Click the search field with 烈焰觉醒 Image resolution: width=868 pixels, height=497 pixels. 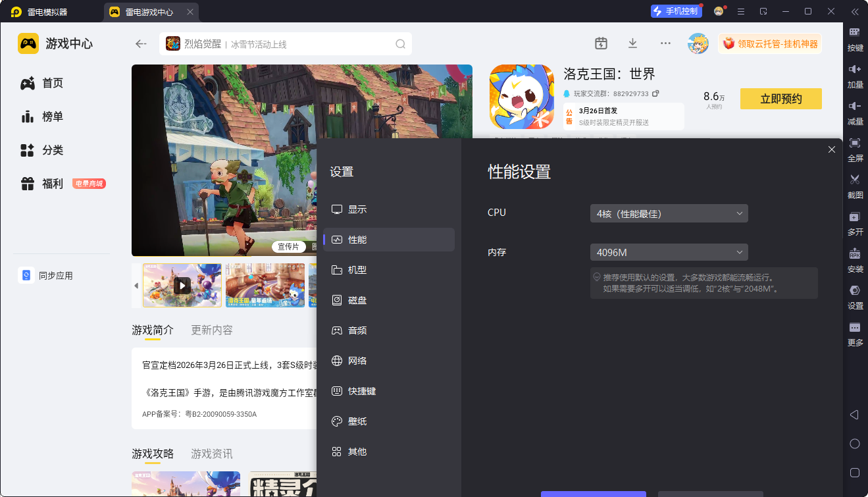tap(286, 44)
